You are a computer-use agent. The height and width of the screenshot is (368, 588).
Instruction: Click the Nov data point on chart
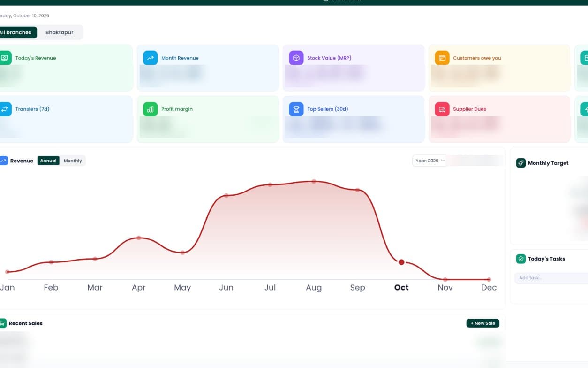pyautogui.click(x=445, y=279)
